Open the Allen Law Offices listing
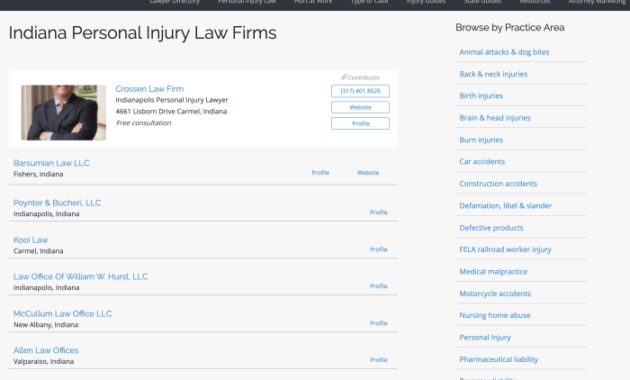This screenshot has width=630, height=380. point(46,350)
